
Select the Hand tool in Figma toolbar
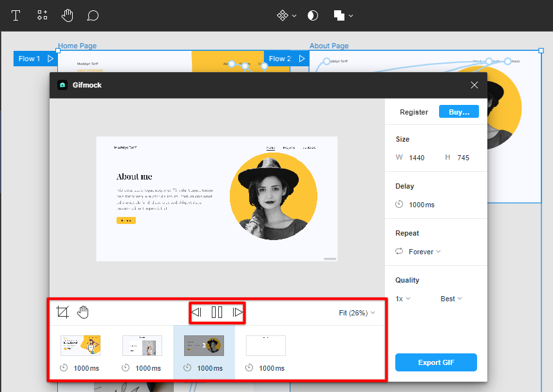pos(67,15)
